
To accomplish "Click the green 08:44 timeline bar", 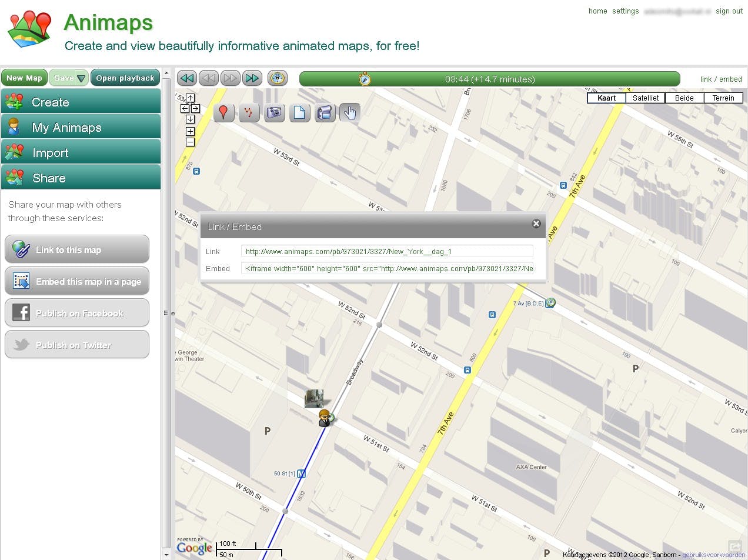I will tap(489, 79).
